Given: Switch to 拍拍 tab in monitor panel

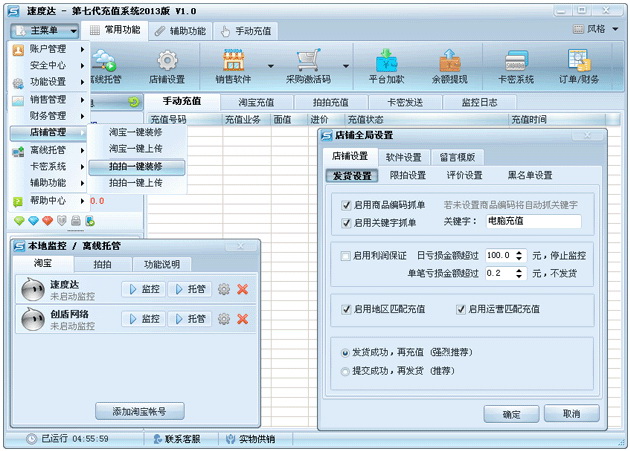Looking at the screenshot, I should tap(102, 264).
